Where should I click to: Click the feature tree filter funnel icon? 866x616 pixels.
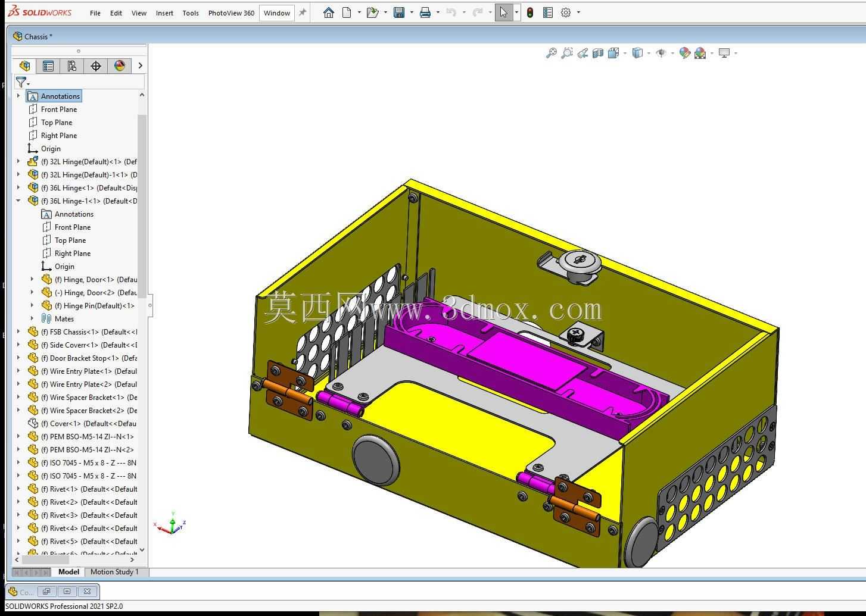click(21, 82)
